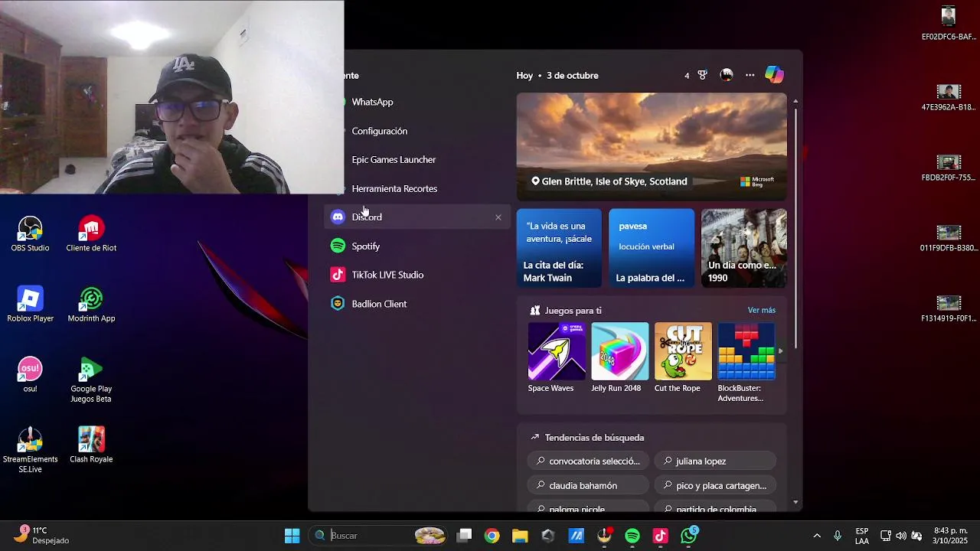The height and width of the screenshot is (551, 980).
Task: Select the 011F9DFB-B380... video file
Action: click(x=949, y=238)
